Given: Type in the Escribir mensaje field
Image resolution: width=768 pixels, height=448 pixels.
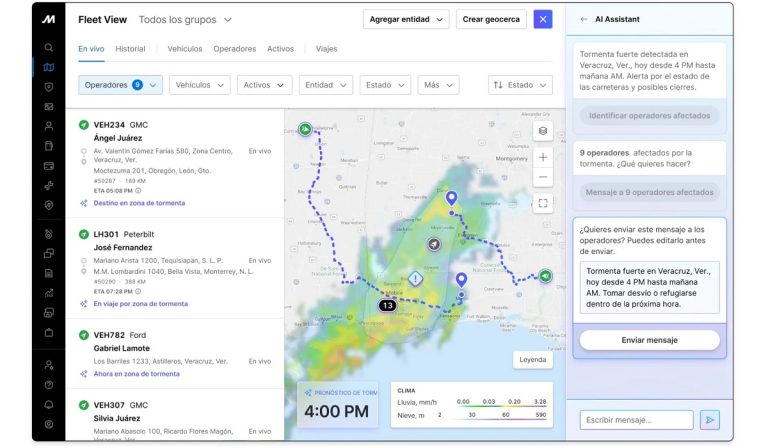Looking at the screenshot, I should 635,420.
